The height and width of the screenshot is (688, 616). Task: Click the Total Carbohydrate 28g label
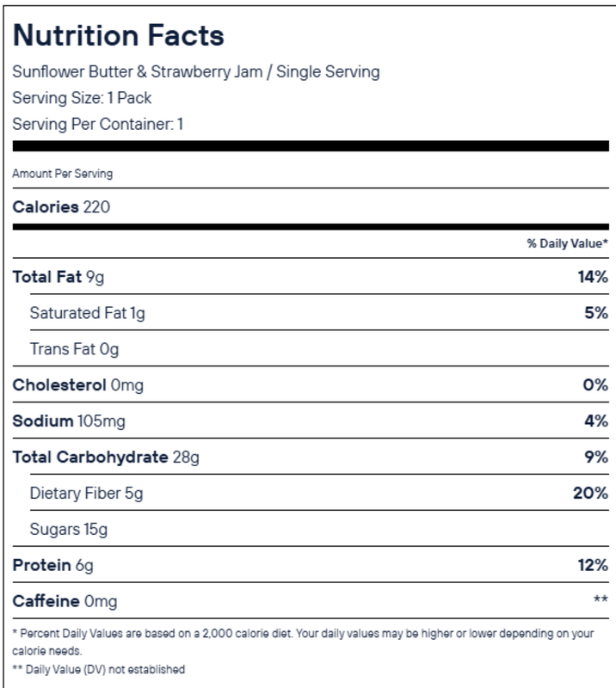105,457
